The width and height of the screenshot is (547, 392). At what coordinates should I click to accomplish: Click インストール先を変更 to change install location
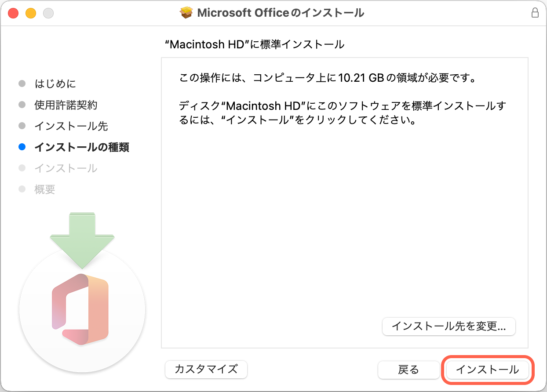click(x=449, y=327)
